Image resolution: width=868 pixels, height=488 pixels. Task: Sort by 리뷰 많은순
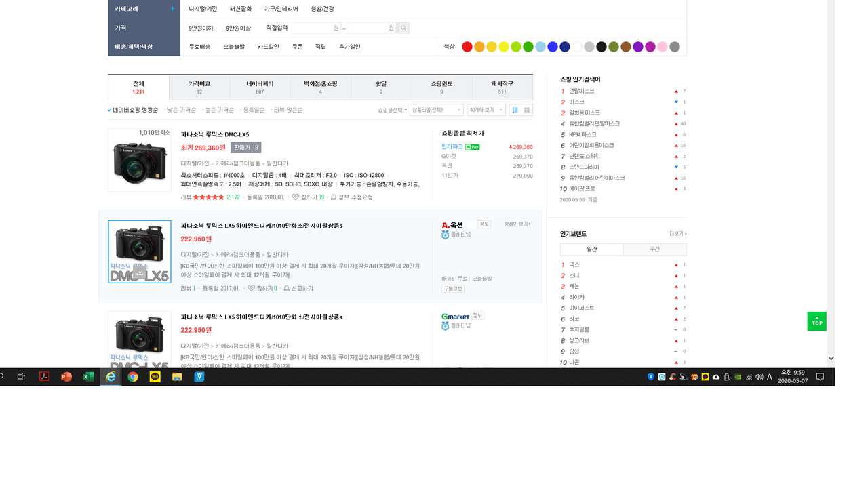pos(288,110)
